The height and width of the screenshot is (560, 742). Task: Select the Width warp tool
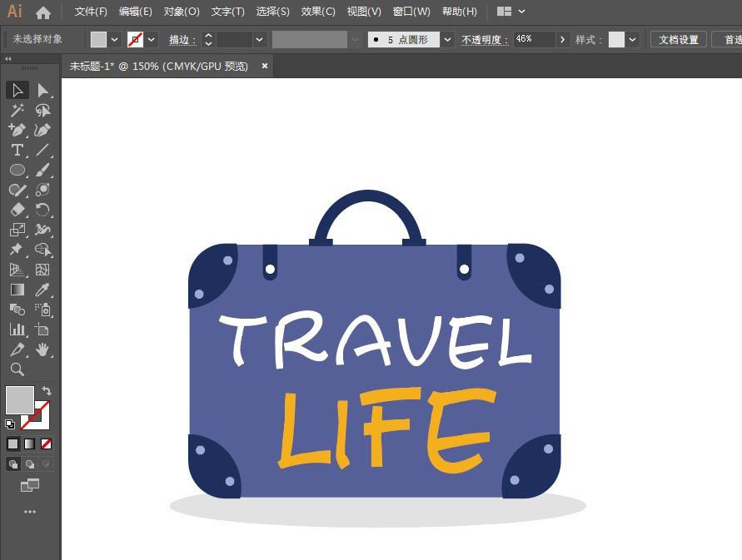pos(42,230)
